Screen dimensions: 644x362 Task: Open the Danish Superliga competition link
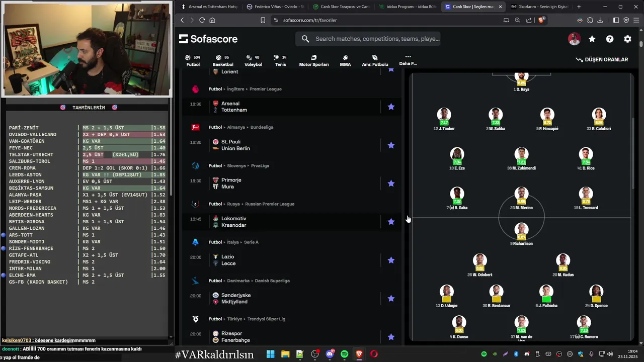(x=272, y=281)
